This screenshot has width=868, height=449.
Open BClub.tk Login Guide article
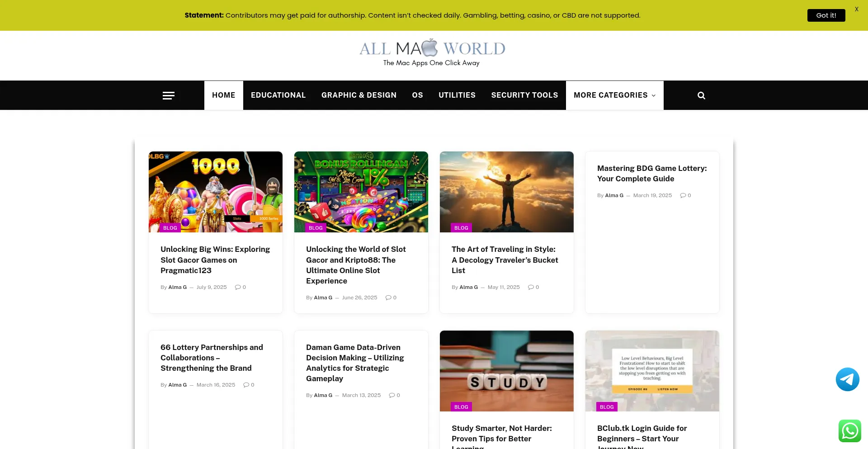pyautogui.click(x=642, y=436)
